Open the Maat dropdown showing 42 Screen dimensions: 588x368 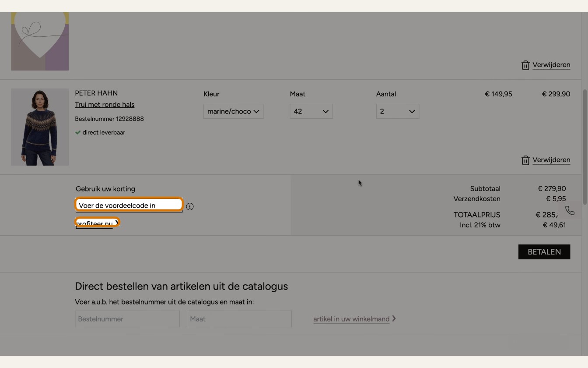(x=311, y=111)
